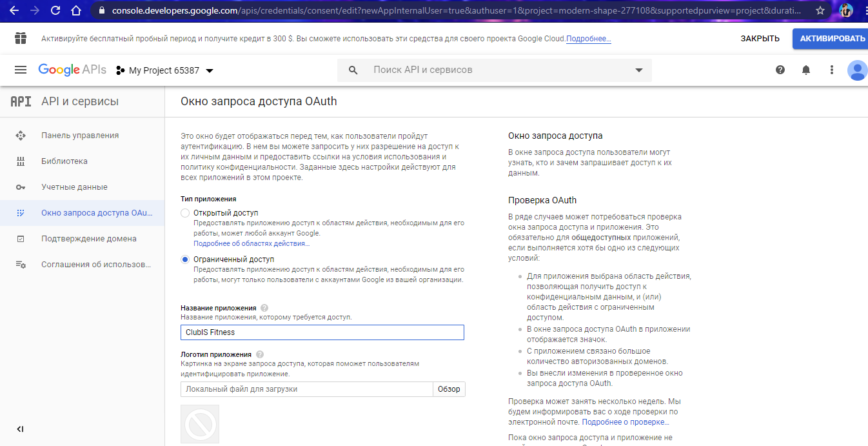Click the gift icon in promo banner
Image resolution: width=868 pixels, height=446 pixels.
tap(21, 39)
